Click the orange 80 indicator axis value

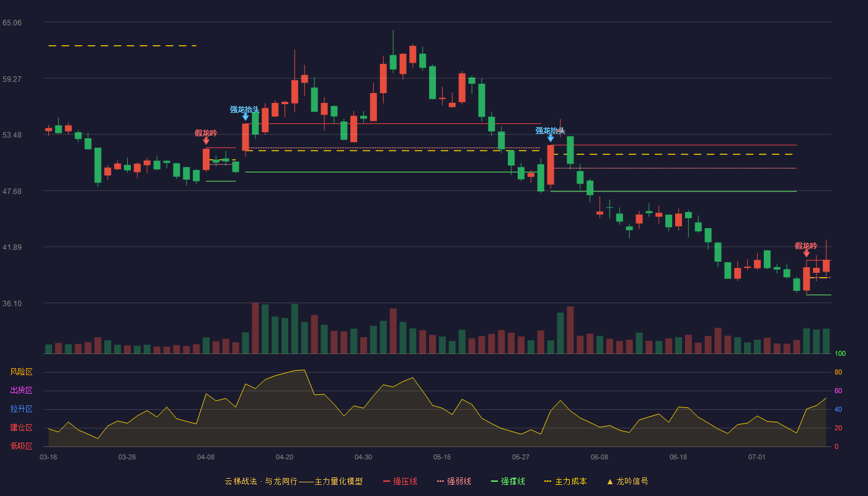838,373
